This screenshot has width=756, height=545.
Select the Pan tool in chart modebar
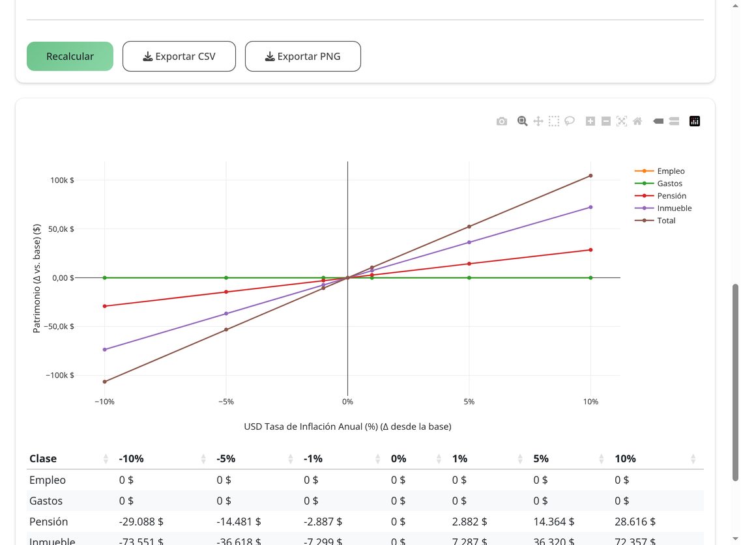538,121
